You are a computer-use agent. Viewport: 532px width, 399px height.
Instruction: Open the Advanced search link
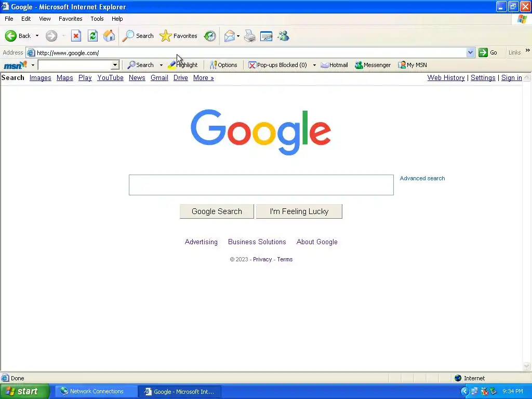[x=422, y=178]
